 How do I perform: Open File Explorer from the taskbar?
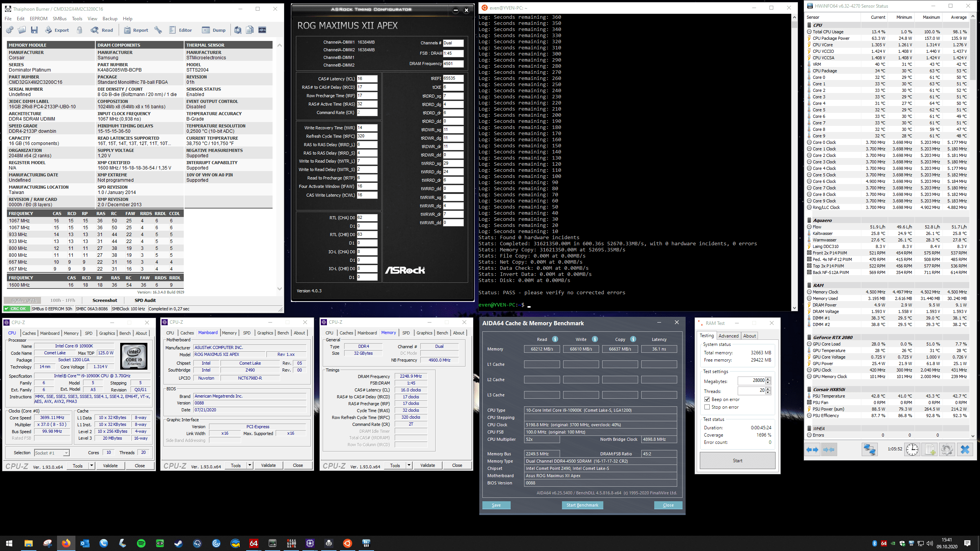28,543
